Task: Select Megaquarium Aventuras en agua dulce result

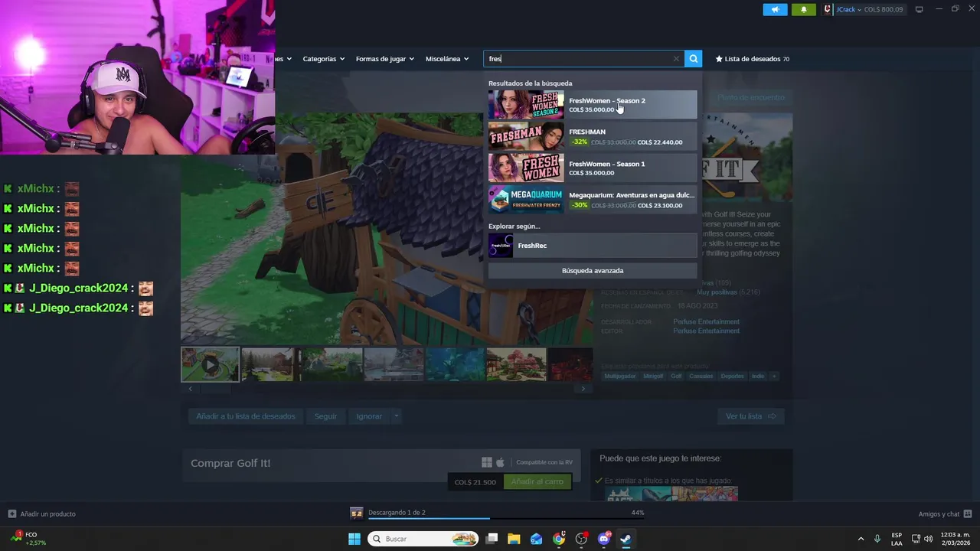Action: (593, 199)
